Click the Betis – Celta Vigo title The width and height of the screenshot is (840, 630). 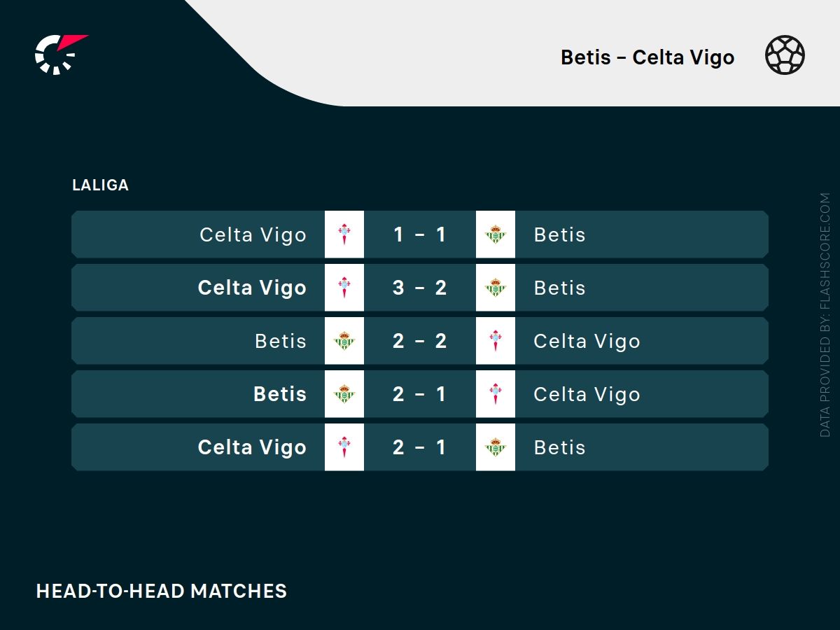tap(647, 57)
